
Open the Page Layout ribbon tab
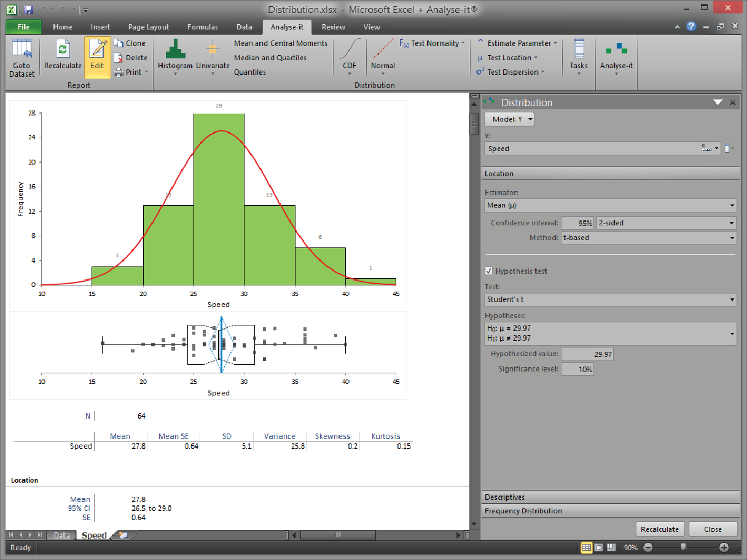[149, 27]
